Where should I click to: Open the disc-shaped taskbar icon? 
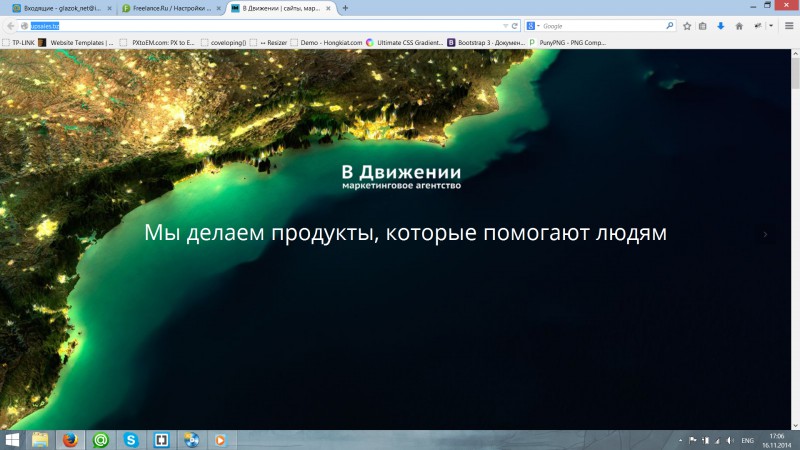tap(191, 440)
